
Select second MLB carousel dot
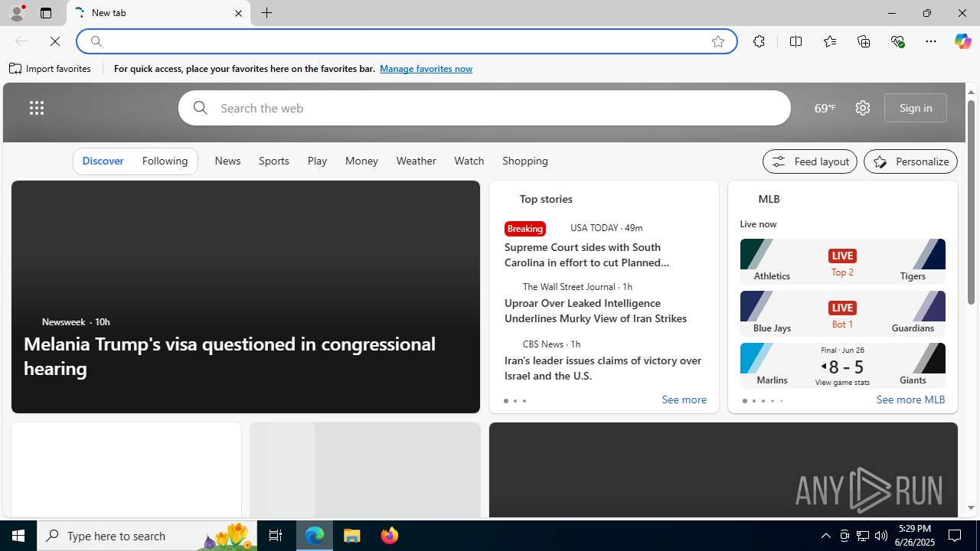coord(754,401)
